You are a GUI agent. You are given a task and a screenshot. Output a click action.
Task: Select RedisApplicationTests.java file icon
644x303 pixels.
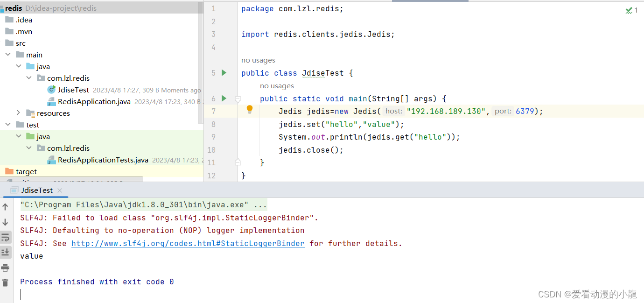tap(52, 160)
